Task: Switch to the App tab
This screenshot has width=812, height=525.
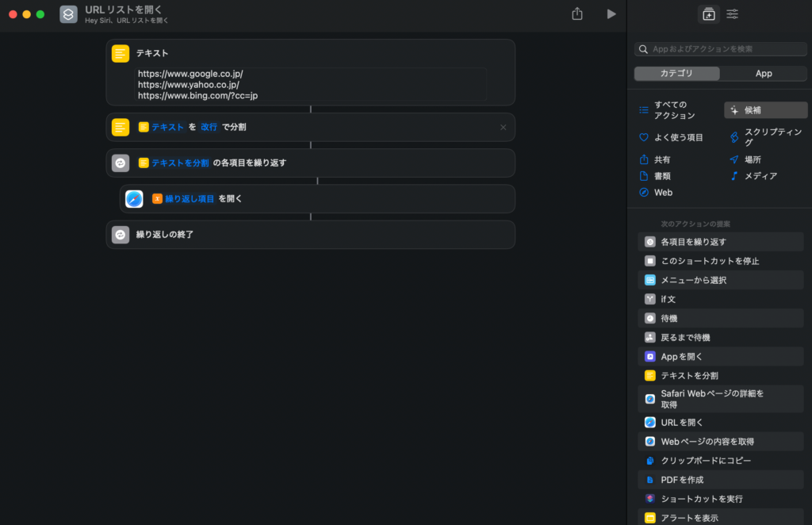Action: (764, 73)
